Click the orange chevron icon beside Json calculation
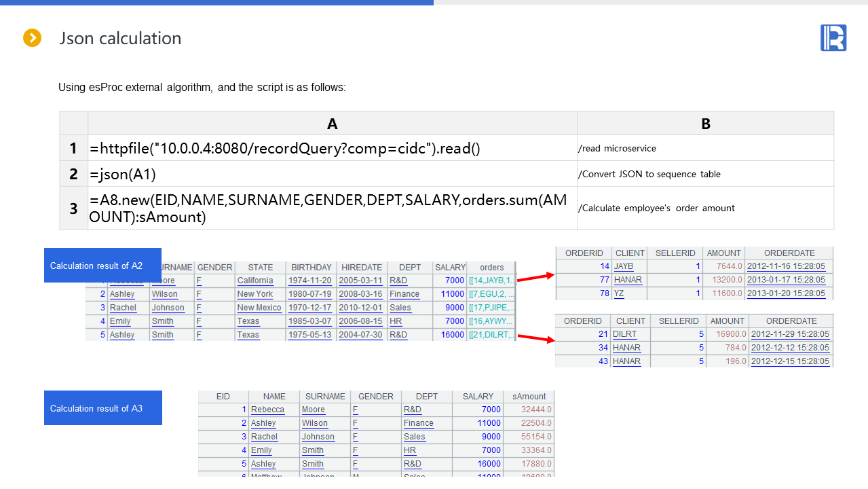 click(x=33, y=38)
